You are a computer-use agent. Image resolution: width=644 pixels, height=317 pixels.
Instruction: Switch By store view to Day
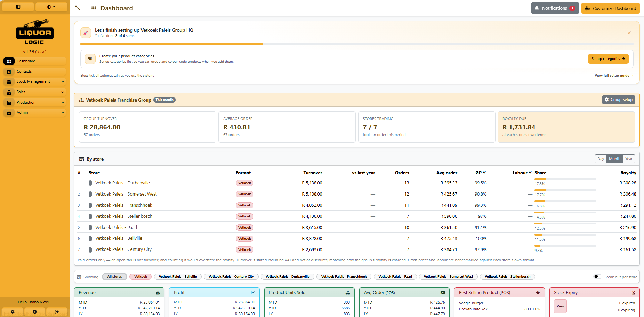pos(601,159)
